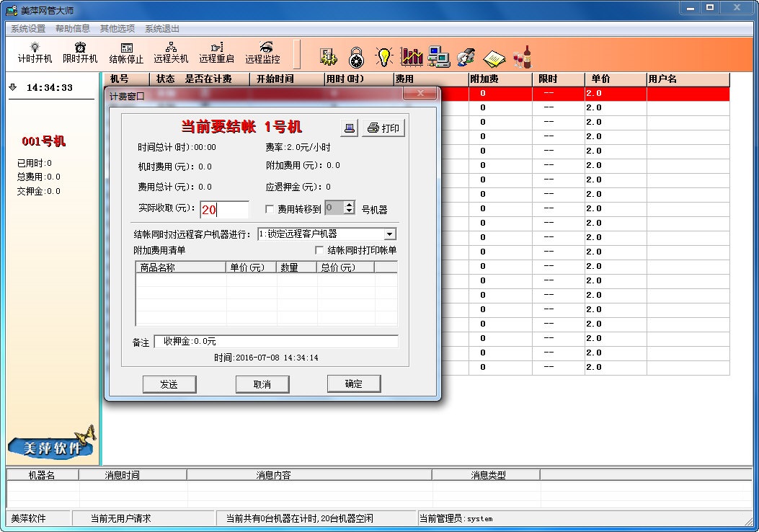Screen dimensions: 759x532
Task: Click the 限时开机 icon
Action: (79, 53)
